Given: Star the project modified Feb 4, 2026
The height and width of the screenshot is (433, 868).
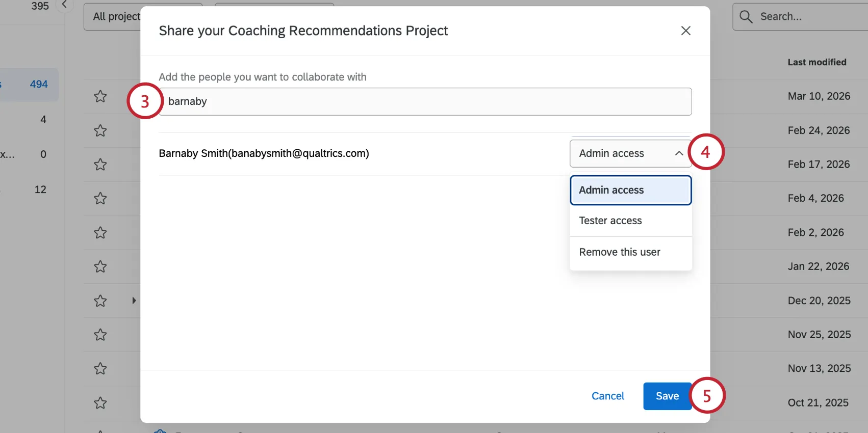Looking at the screenshot, I should point(100,199).
